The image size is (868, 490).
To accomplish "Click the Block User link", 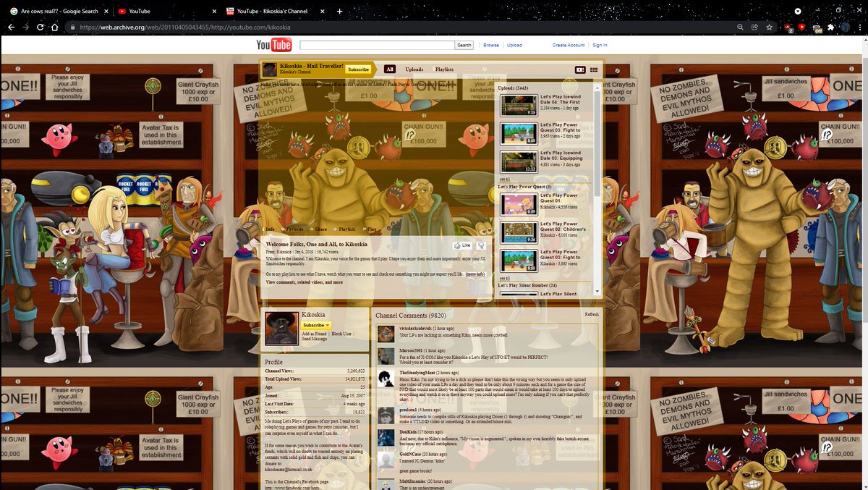I will pyautogui.click(x=341, y=334).
